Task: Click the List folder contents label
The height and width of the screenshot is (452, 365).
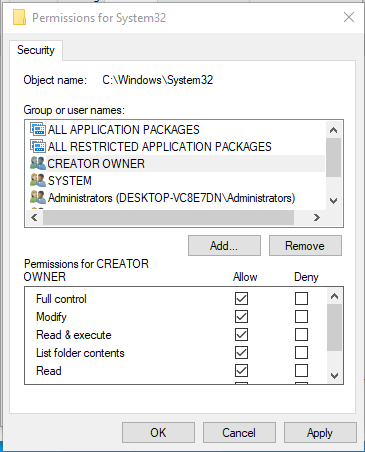Action: 80,353
